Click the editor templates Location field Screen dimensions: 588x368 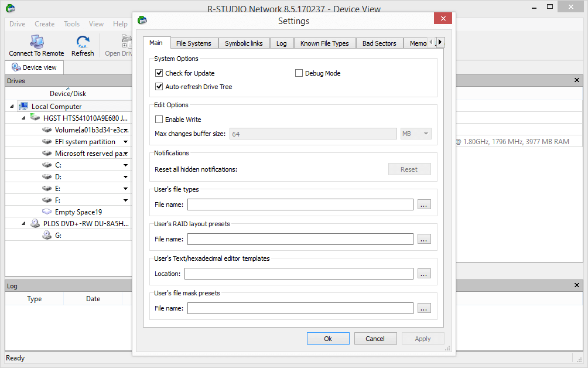pos(299,274)
